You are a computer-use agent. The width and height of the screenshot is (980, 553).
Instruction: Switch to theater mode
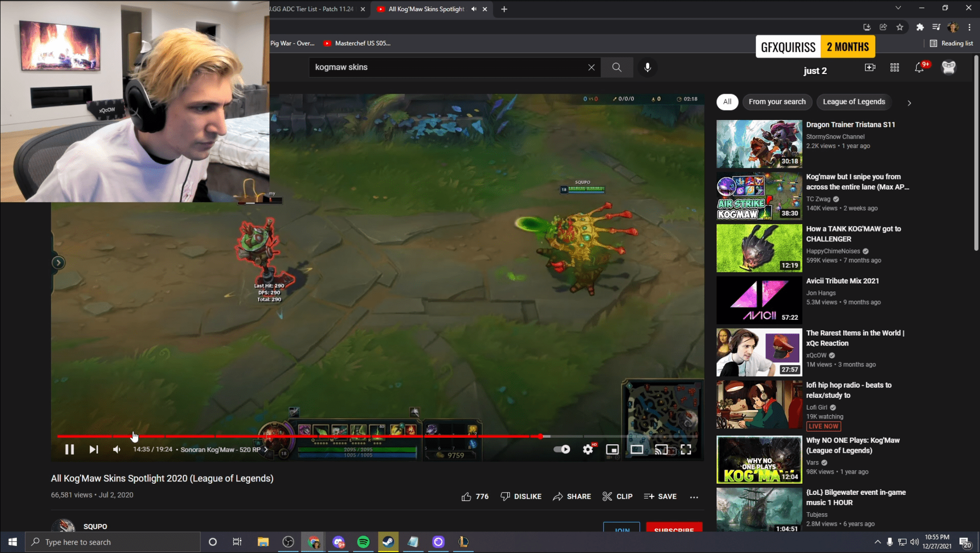click(637, 449)
